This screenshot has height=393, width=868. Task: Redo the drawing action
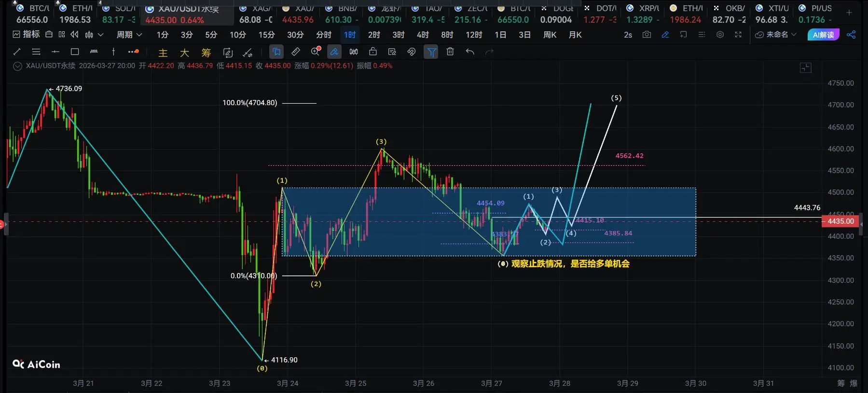coord(489,52)
